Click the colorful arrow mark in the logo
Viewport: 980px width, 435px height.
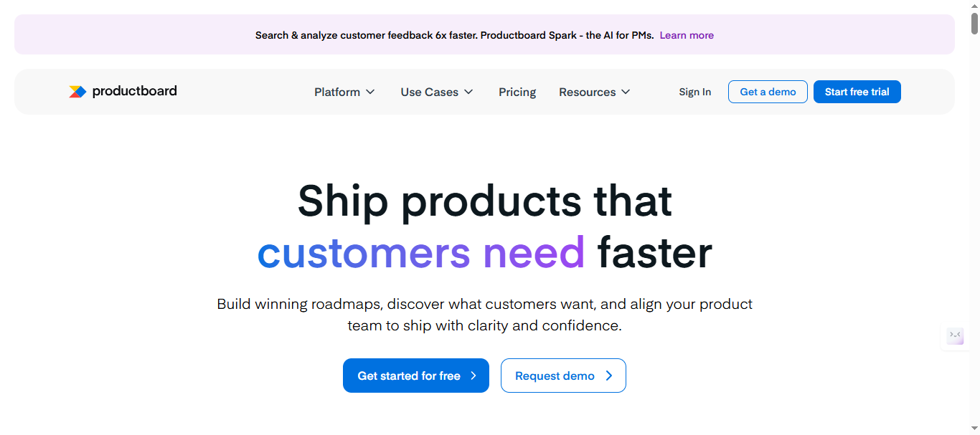point(78,91)
